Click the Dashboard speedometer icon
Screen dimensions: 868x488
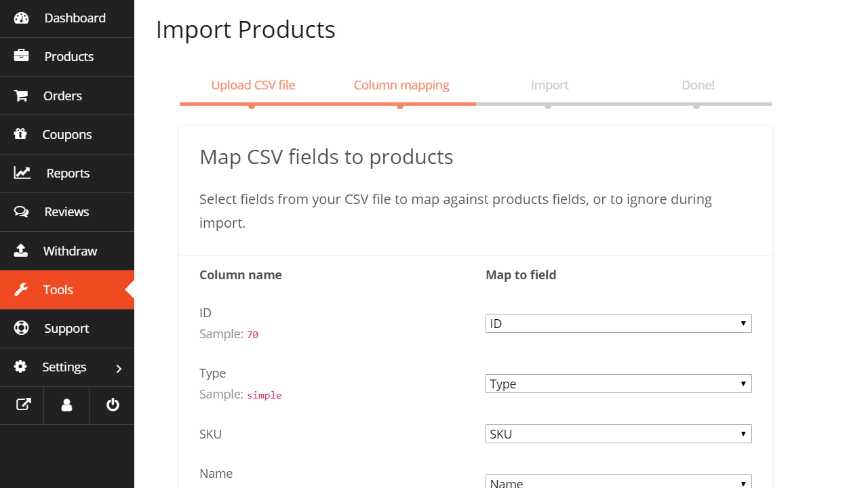[21, 18]
